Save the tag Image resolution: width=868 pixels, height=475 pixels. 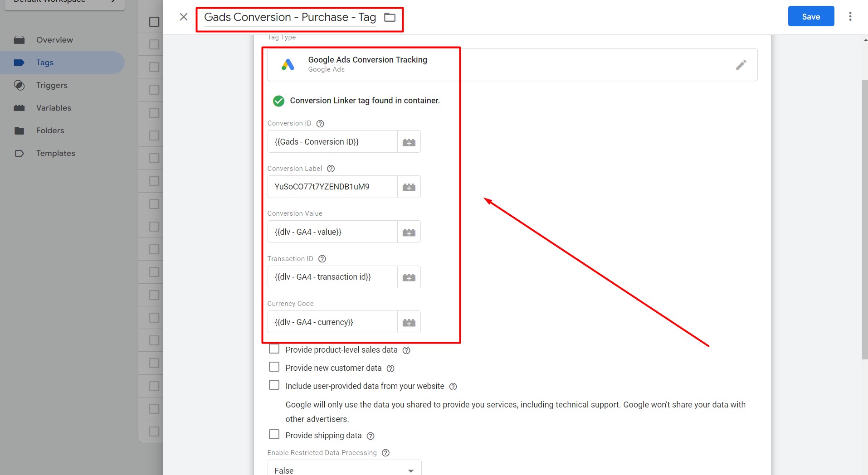pyautogui.click(x=811, y=16)
